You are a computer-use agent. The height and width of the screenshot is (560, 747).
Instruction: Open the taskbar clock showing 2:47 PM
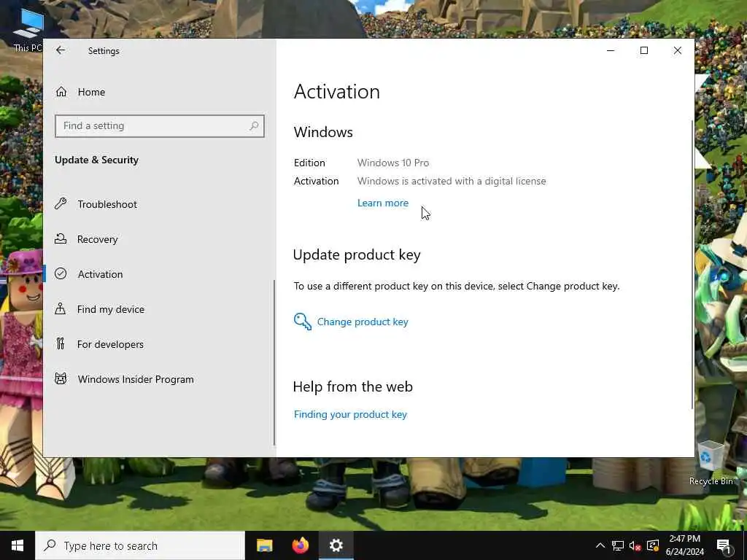point(684,545)
